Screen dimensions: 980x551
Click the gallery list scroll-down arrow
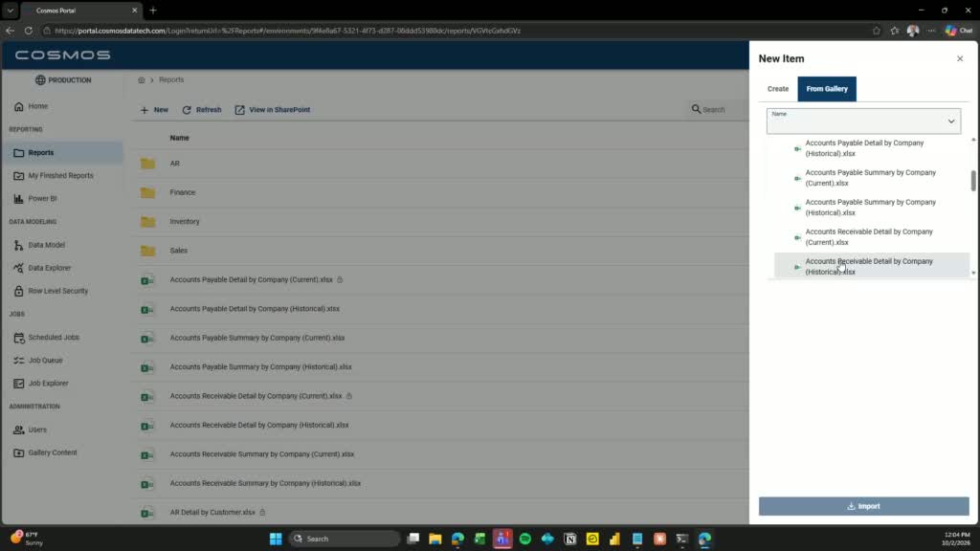pyautogui.click(x=973, y=273)
